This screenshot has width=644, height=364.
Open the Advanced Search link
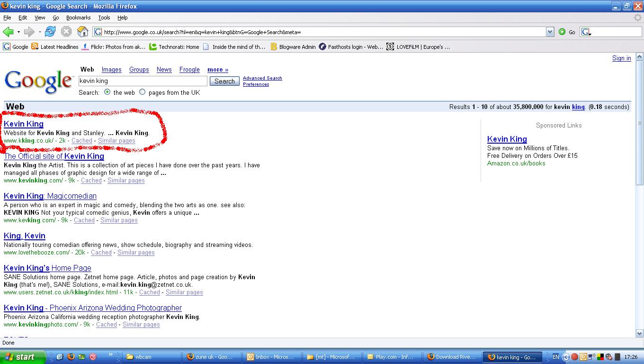pos(262,78)
